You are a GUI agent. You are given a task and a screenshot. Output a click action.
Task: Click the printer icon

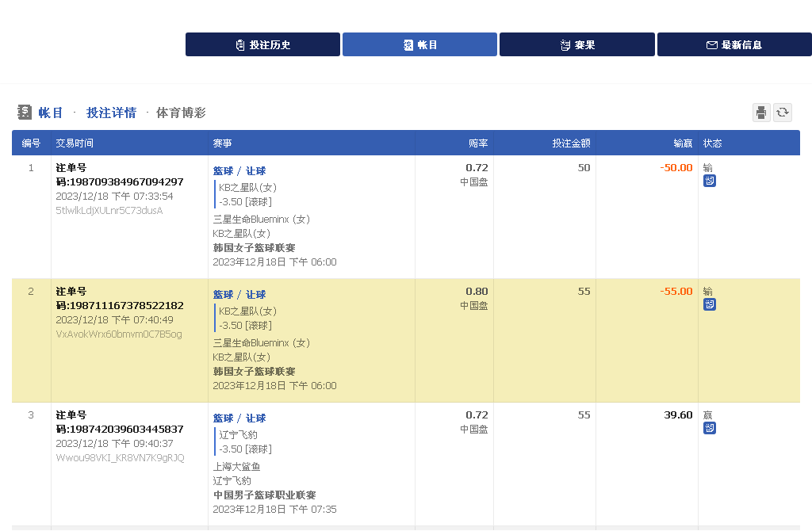pyautogui.click(x=761, y=113)
